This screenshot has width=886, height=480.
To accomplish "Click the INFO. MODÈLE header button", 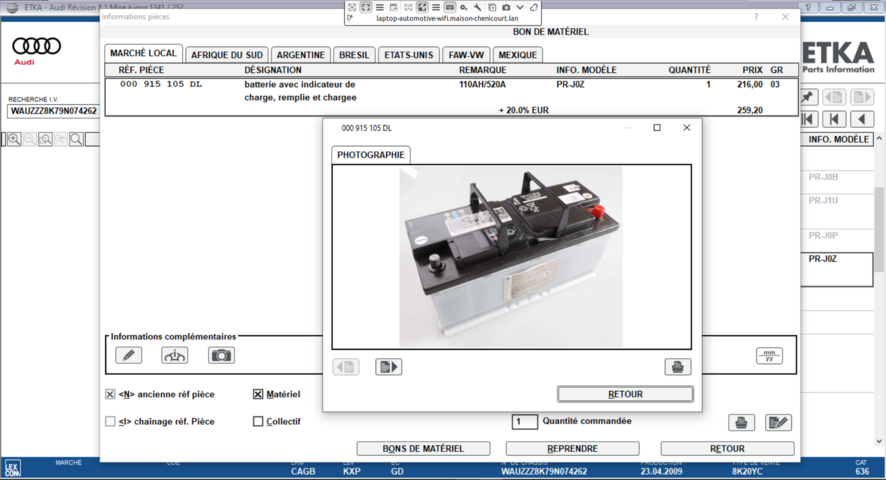I will [838, 139].
